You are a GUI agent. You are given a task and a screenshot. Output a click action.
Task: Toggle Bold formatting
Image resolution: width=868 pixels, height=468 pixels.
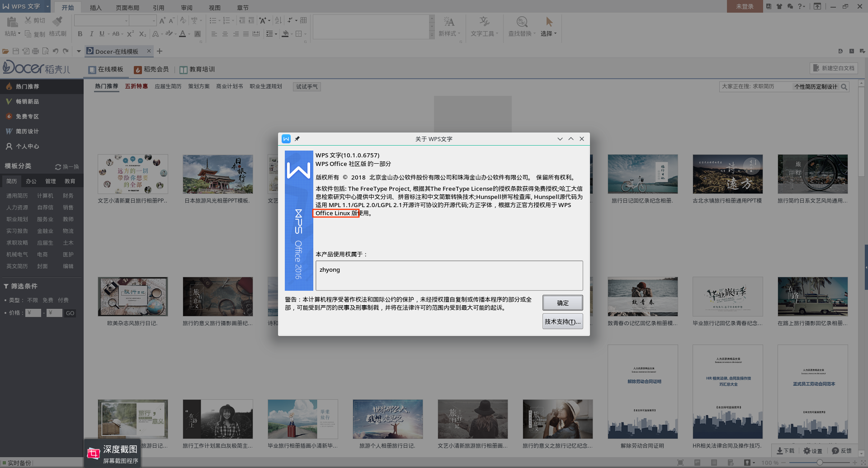click(x=80, y=34)
